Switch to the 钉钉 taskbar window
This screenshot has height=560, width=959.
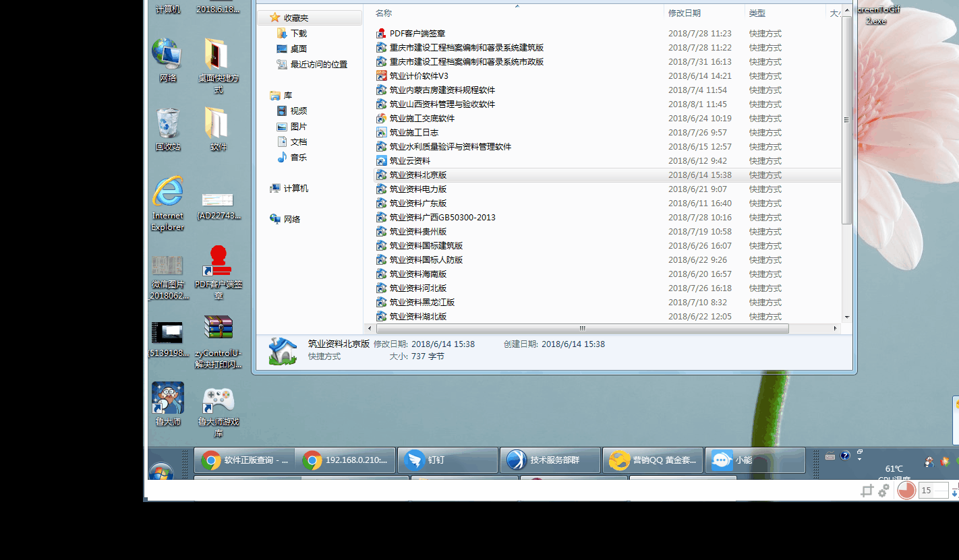(x=446, y=460)
